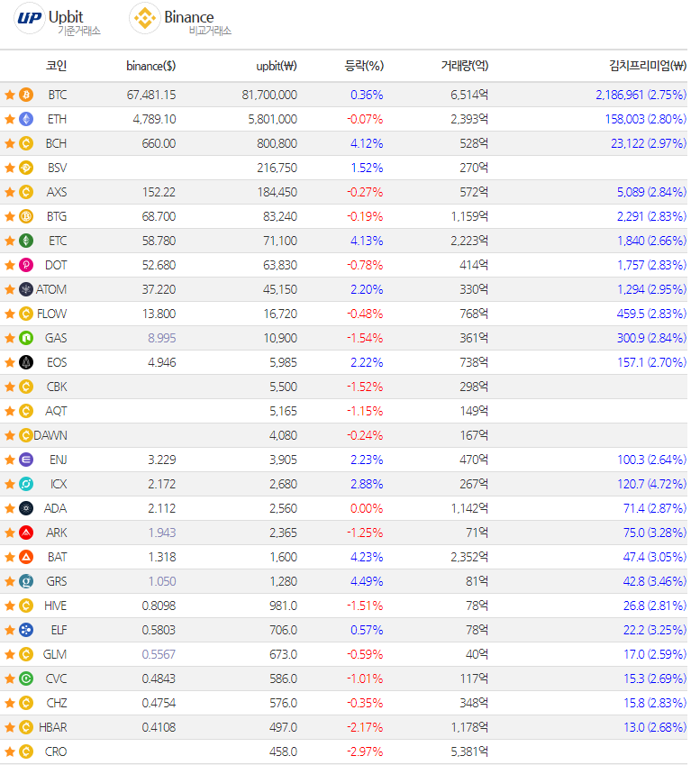Click the Binance exchange logo
Screen dimensions: 700x765
(144, 19)
